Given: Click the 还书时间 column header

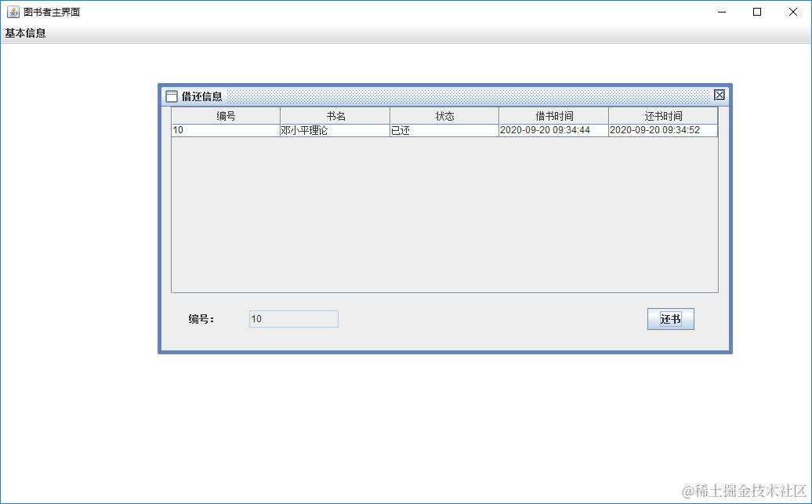Looking at the screenshot, I should (662, 114).
